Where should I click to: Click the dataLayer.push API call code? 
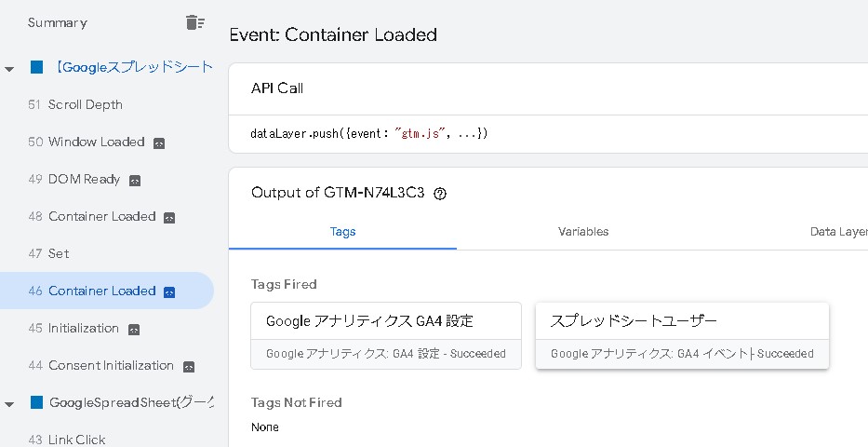369,134
